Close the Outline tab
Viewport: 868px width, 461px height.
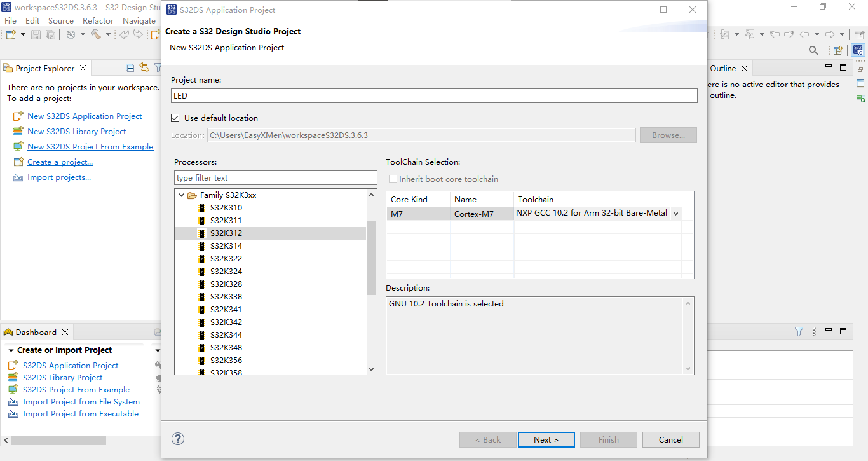click(745, 68)
